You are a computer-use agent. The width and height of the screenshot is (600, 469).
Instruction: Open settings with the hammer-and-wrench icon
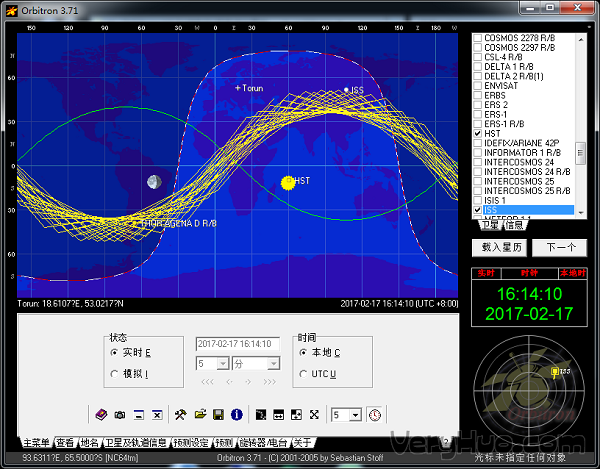181,414
